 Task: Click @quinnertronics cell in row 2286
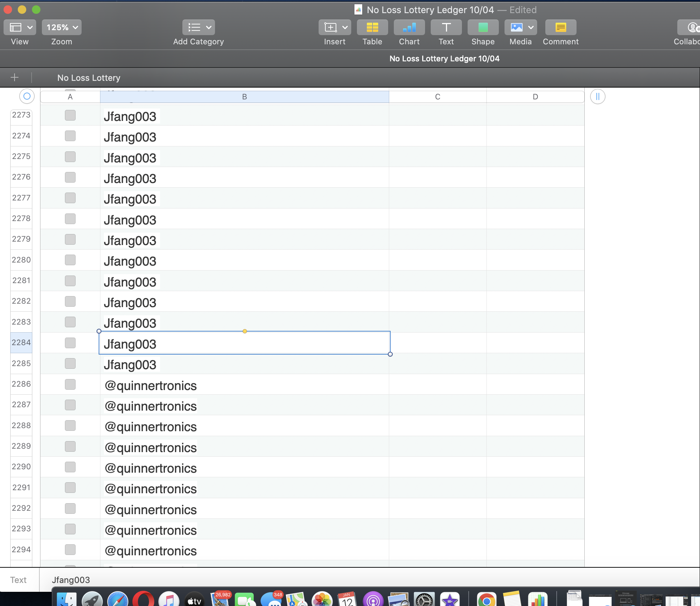click(x=244, y=384)
